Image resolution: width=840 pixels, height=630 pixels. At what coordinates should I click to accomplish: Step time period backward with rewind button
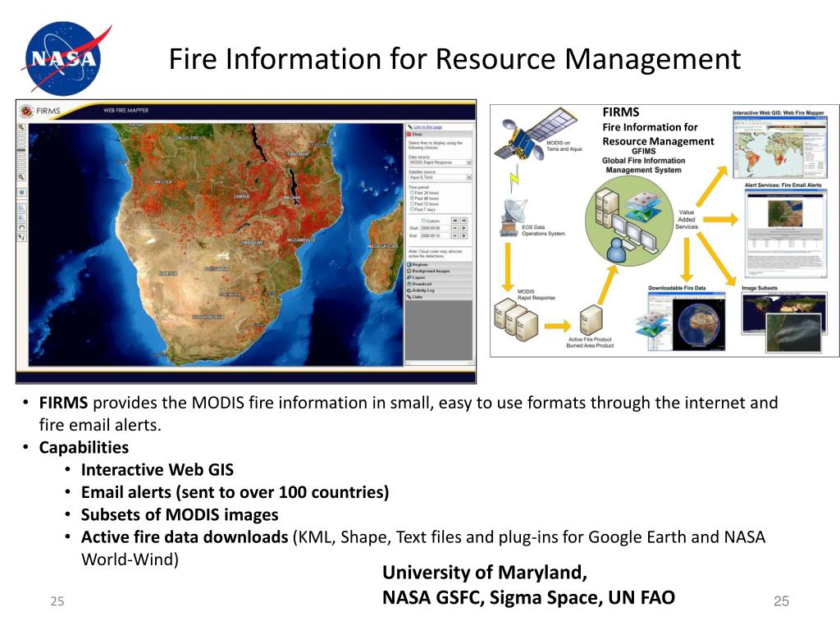click(454, 221)
